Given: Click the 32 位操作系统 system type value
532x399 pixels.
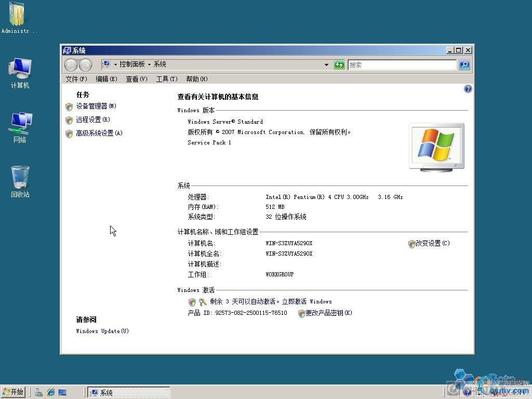Looking at the screenshot, I should [x=286, y=217].
